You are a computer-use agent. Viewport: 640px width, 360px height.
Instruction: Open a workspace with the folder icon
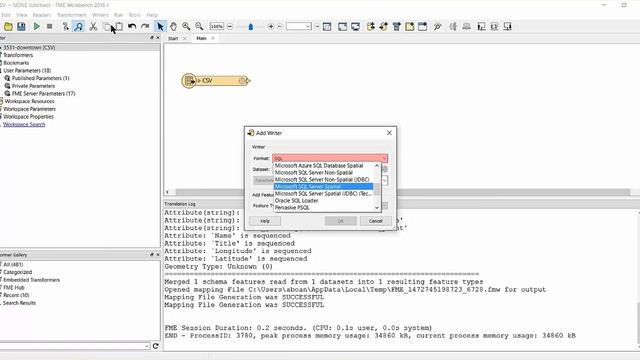(x=8, y=27)
